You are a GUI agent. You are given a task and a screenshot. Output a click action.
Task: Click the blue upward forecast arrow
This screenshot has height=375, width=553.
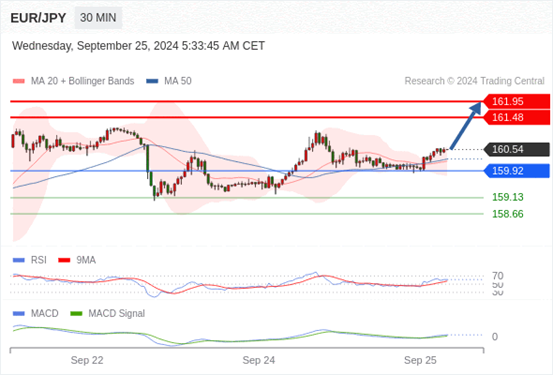point(466,125)
